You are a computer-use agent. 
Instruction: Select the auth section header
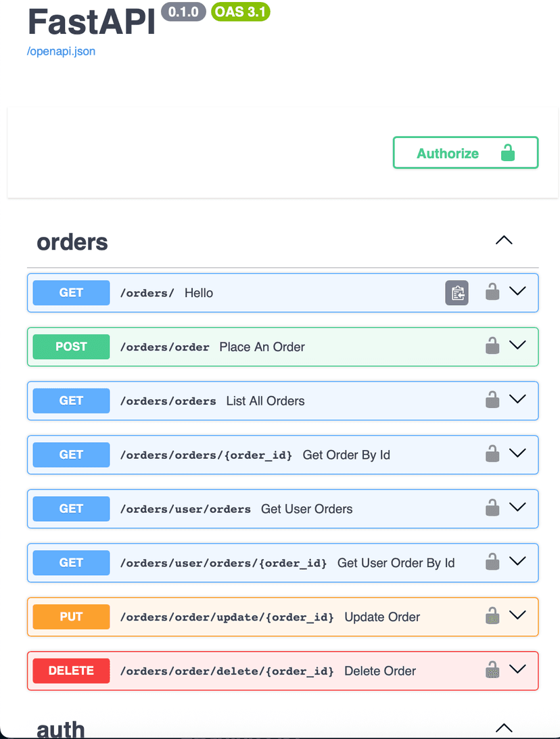point(60,729)
